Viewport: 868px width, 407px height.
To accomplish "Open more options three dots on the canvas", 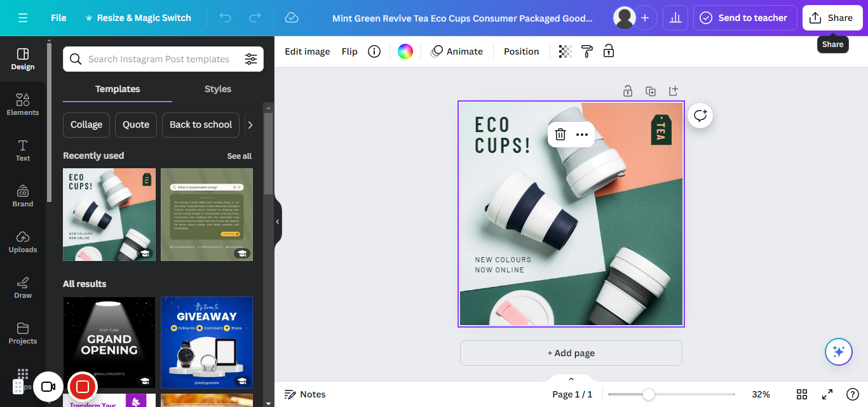I will click(x=582, y=135).
